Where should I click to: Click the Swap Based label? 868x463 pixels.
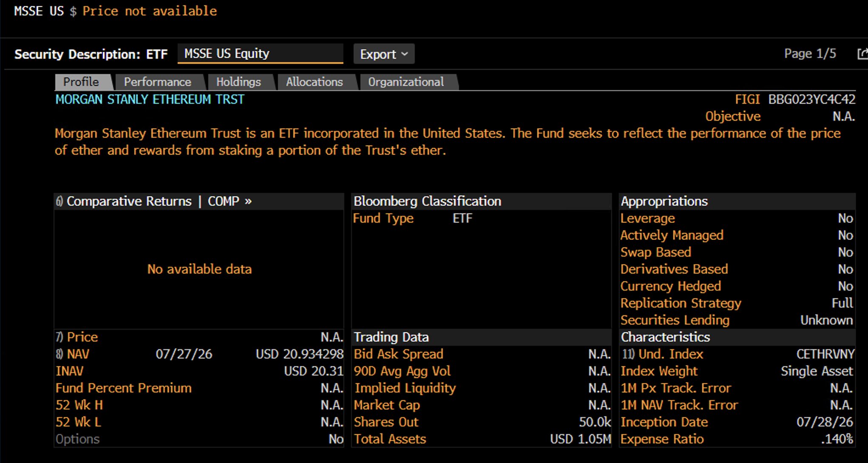655,252
